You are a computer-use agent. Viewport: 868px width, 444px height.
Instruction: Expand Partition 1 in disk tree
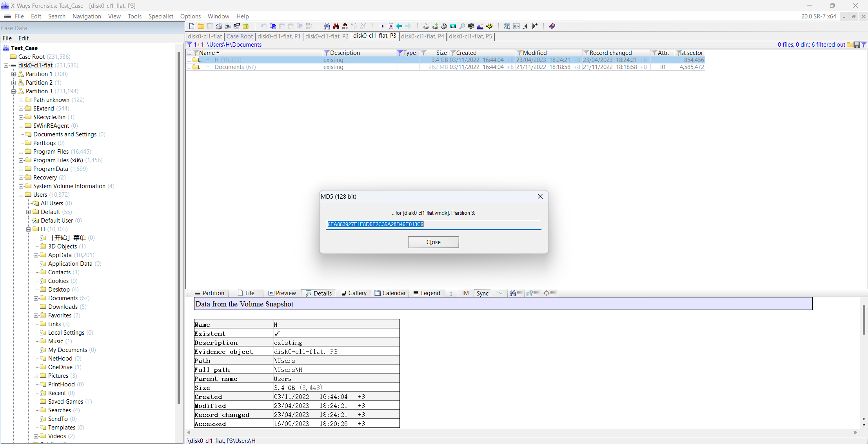point(13,74)
